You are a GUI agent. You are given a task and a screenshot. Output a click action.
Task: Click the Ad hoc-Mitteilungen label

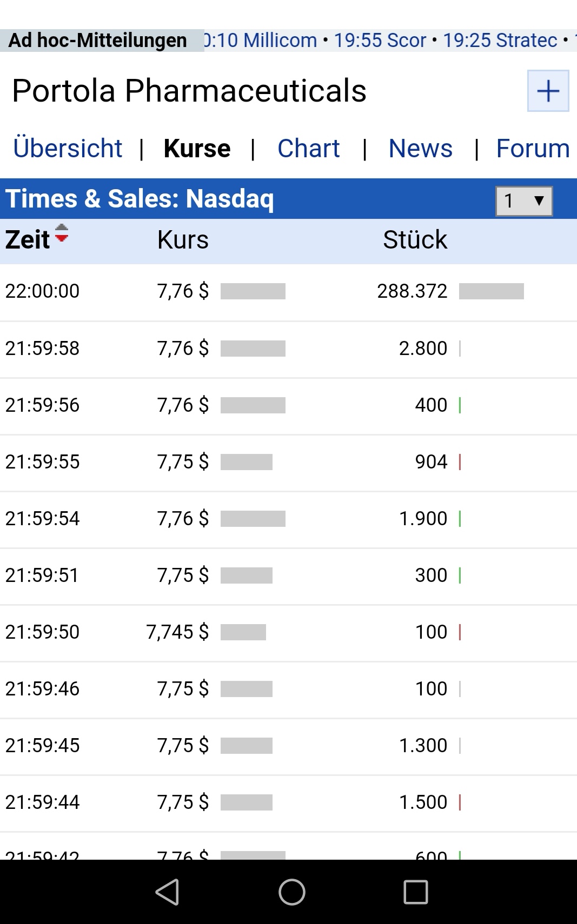98,41
